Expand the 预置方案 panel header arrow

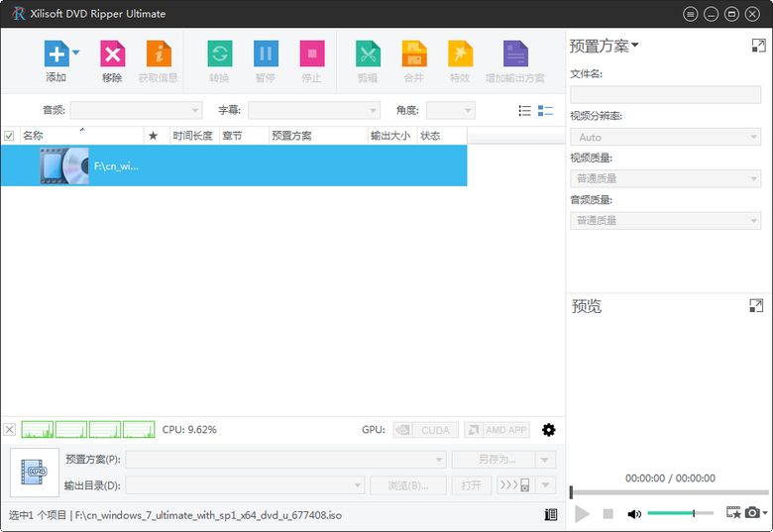tap(635, 46)
